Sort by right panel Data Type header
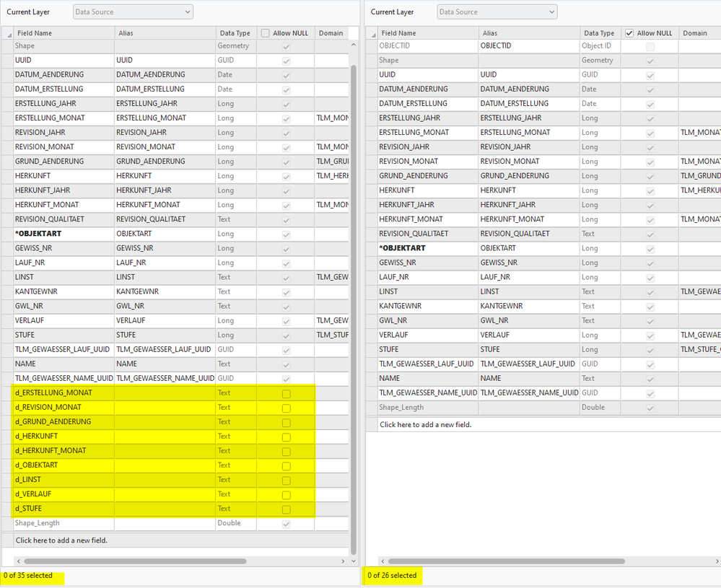 tap(600, 33)
